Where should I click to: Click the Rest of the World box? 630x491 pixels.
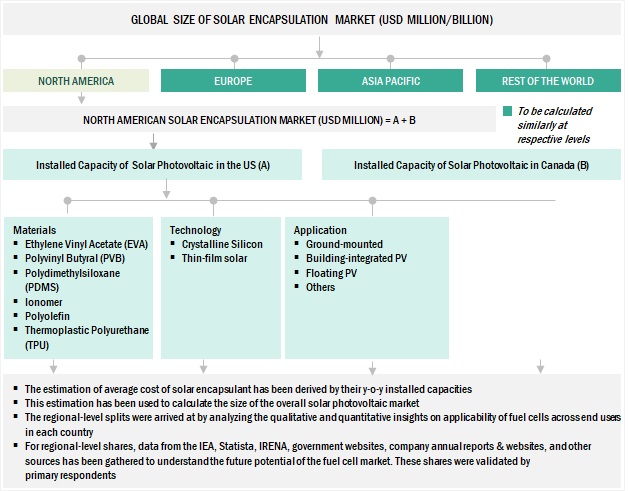(547, 81)
